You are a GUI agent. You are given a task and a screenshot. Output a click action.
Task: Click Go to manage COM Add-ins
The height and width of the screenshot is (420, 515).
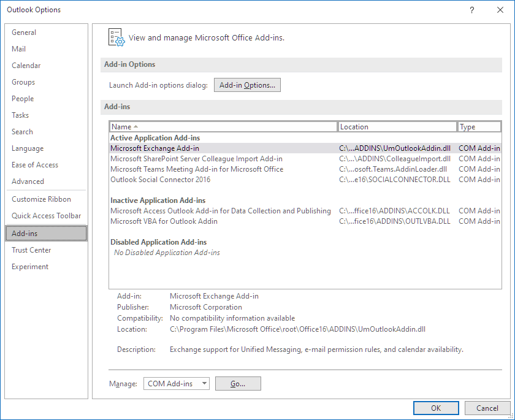[x=238, y=383]
